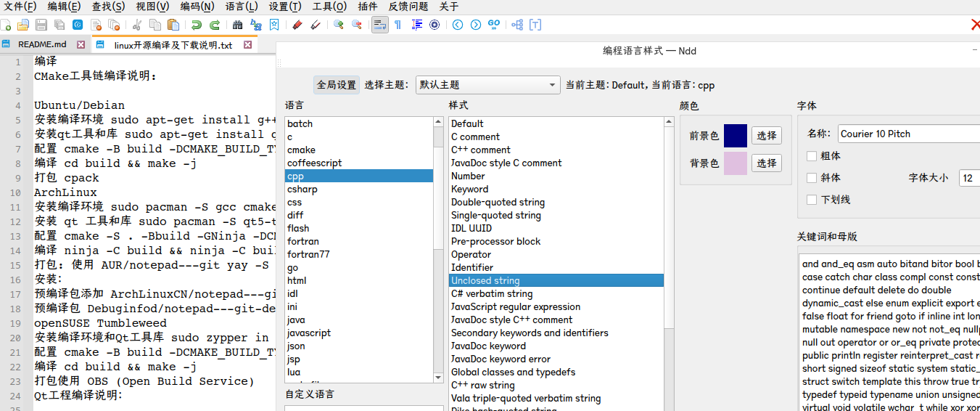Open the 选择主题 theme dropdown
980x411 pixels.
[488, 85]
